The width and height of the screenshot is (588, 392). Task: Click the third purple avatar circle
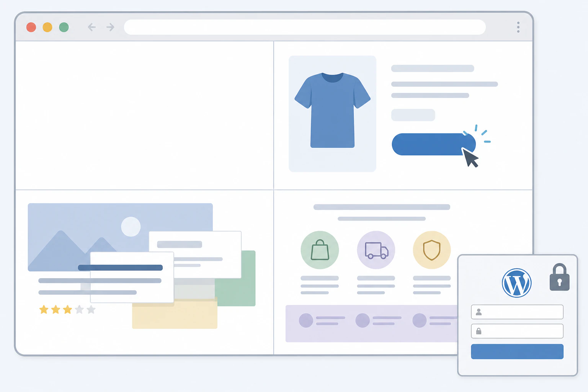click(x=420, y=320)
